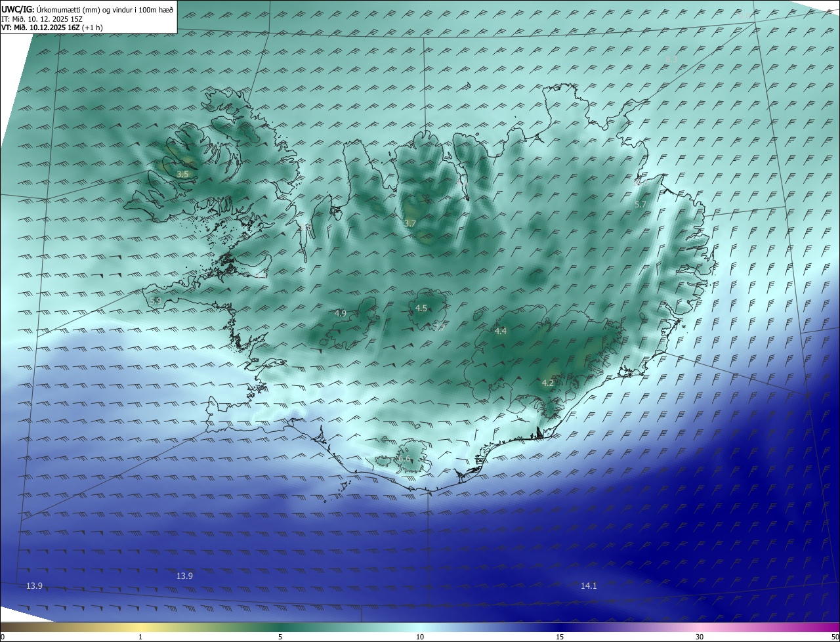This screenshot has width=840, height=642.
Task: Select the 50 tick on the color scale
Action: point(835,637)
